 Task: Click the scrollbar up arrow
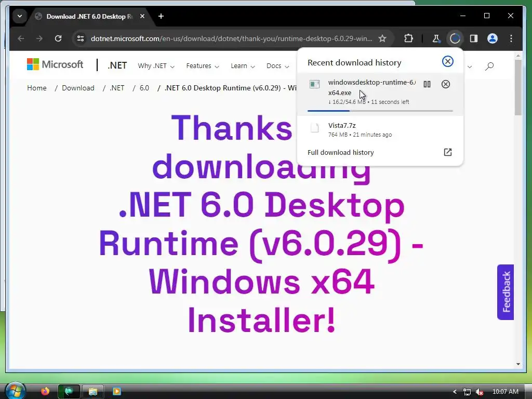tap(518, 55)
